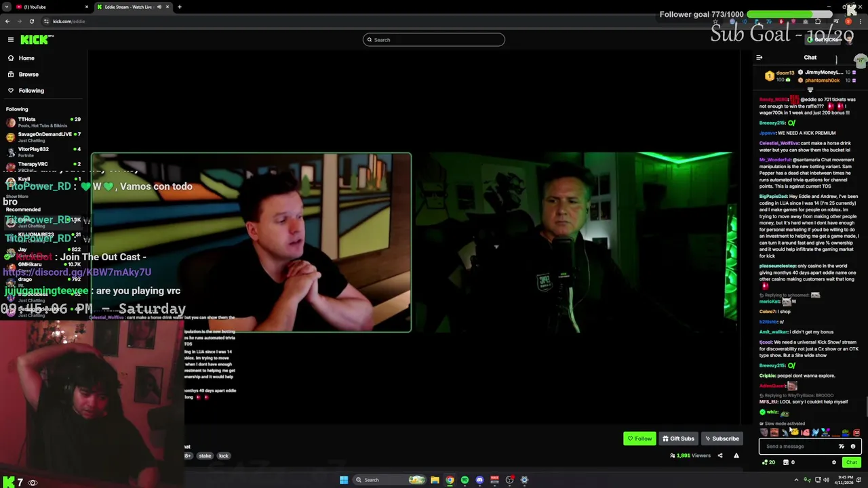868x488 pixels.
Task: Open Chrome from the taskbar
Action: [450, 480]
